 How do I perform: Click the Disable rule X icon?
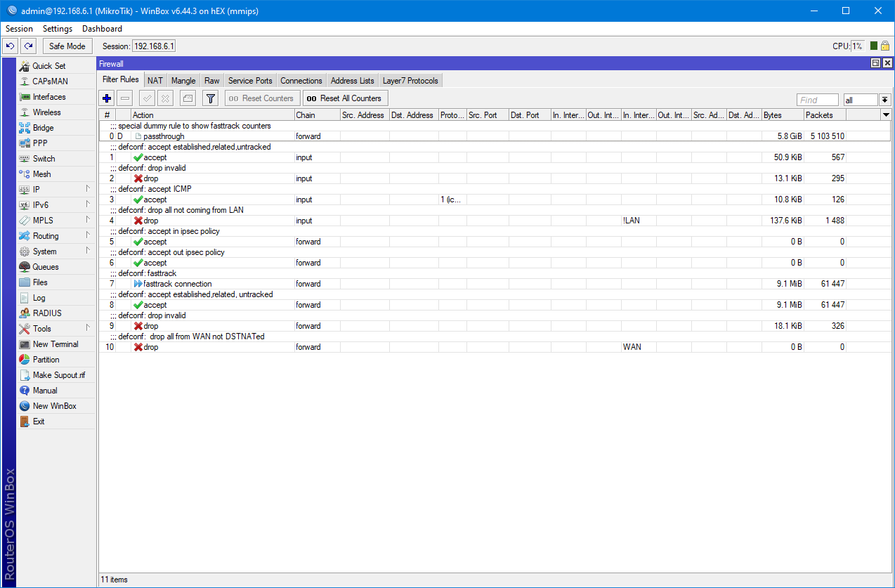coord(165,98)
